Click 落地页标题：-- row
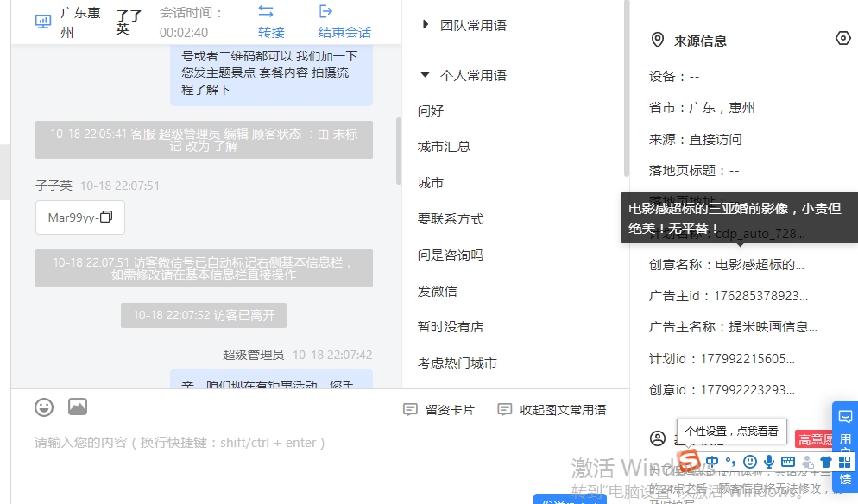858x504 pixels. click(694, 170)
